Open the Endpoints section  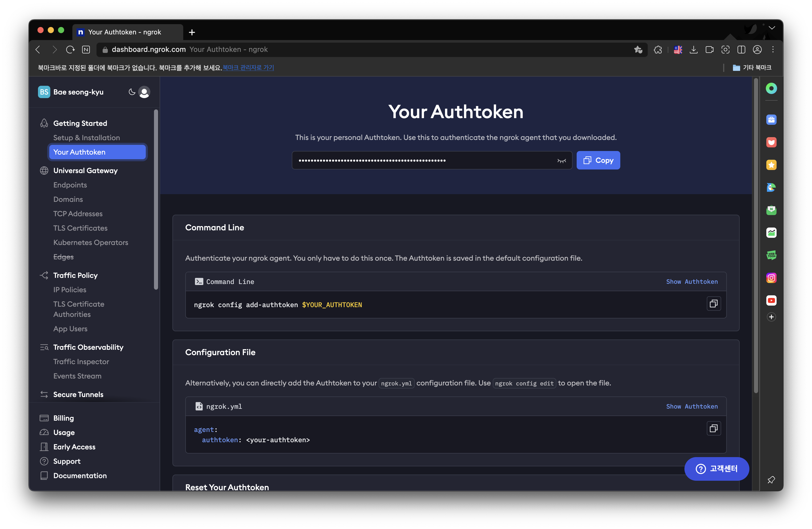[x=70, y=185]
